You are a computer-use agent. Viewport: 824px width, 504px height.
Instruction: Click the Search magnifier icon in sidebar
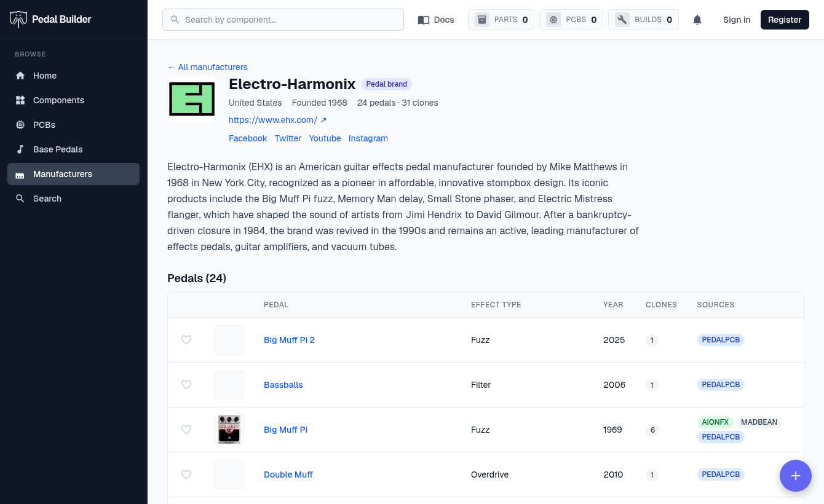[x=20, y=199]
